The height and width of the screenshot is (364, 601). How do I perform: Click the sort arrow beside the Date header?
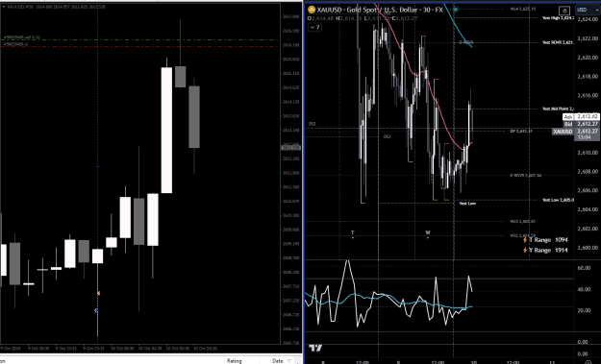(x=289, y=361)
